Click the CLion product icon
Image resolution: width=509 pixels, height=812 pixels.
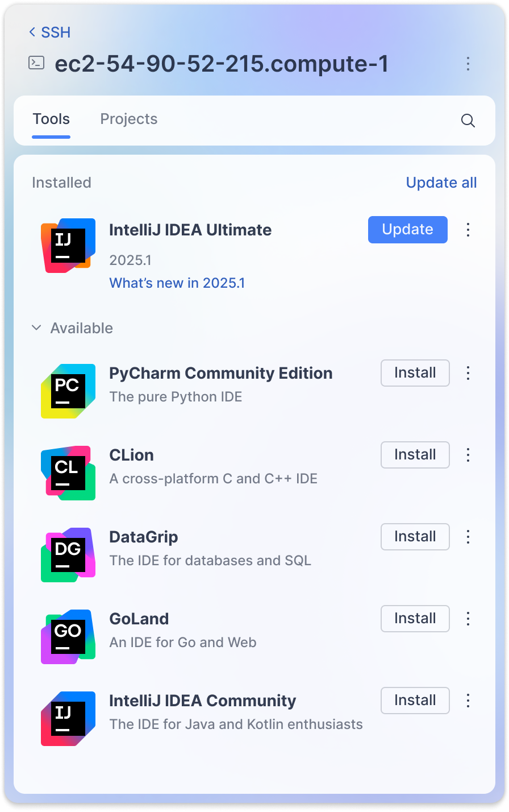68,473
